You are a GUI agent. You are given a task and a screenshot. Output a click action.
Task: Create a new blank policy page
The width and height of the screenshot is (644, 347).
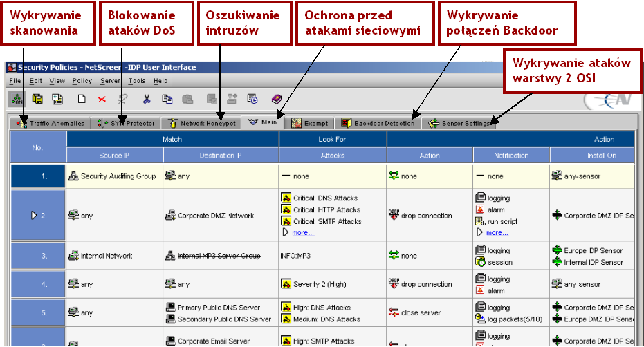click(82, 99)
